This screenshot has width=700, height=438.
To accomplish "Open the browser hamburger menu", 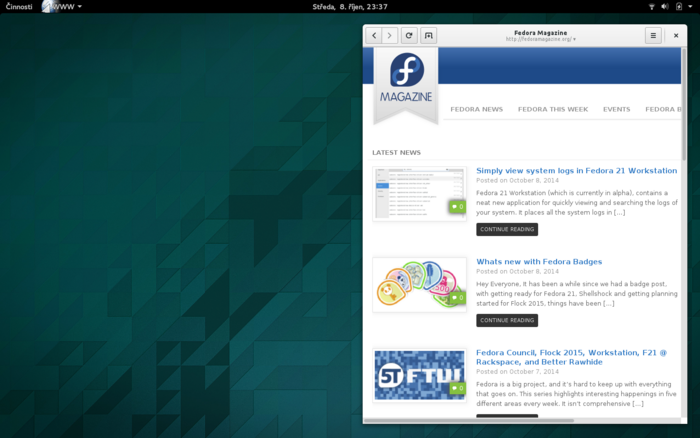I will pos(653,36).
